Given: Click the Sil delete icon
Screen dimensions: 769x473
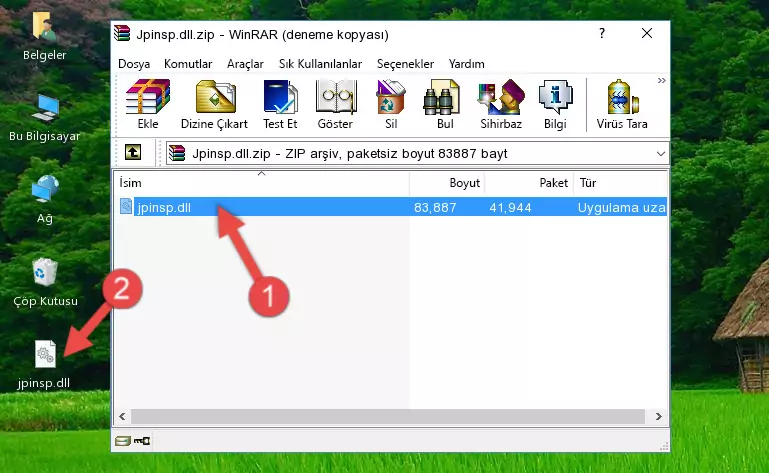Looking at the screenshot, I should pos(391,105).
